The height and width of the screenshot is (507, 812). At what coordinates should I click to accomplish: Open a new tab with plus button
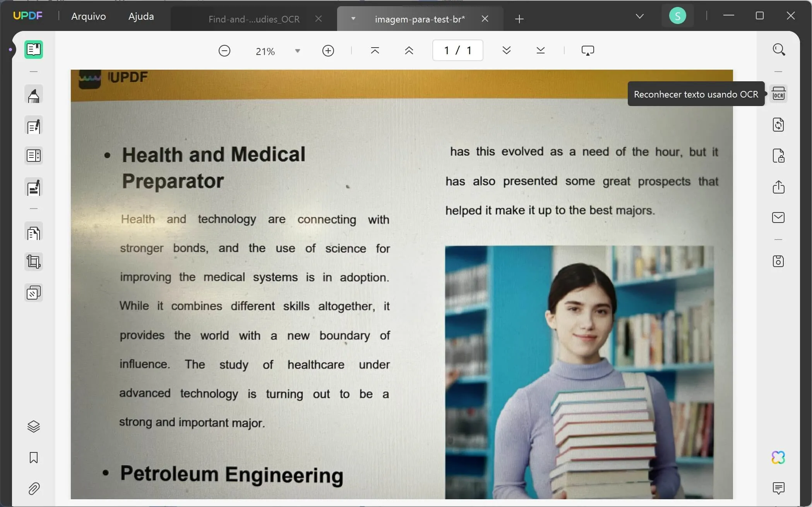click(x=519, y=19)
